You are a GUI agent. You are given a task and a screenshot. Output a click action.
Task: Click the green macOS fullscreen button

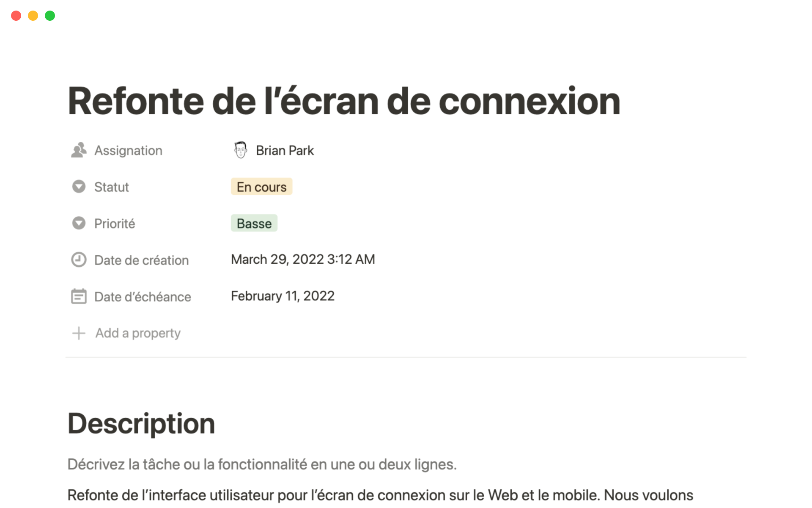click(50, 16)
